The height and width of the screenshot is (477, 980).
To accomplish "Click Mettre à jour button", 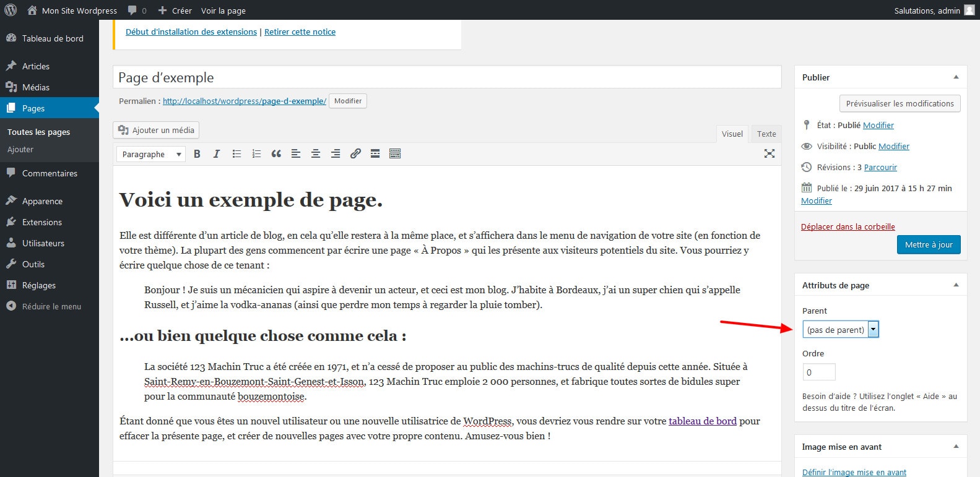I will (x=929, y=244).
